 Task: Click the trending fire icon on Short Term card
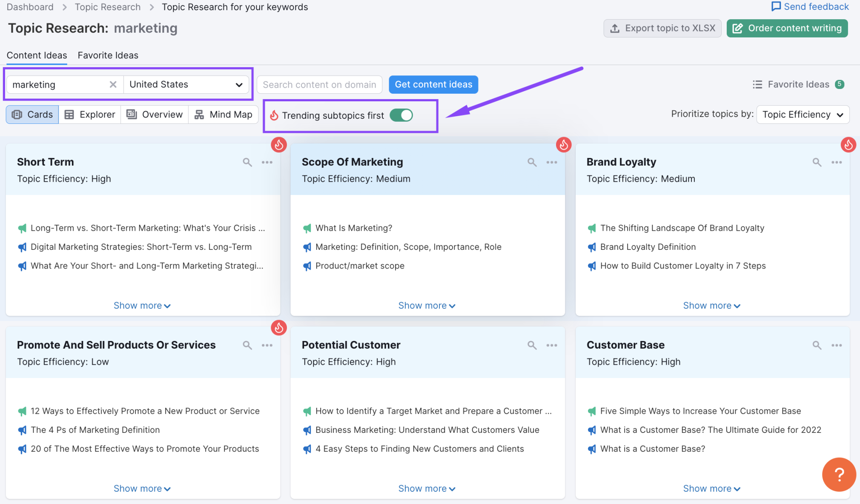(278, 145)
